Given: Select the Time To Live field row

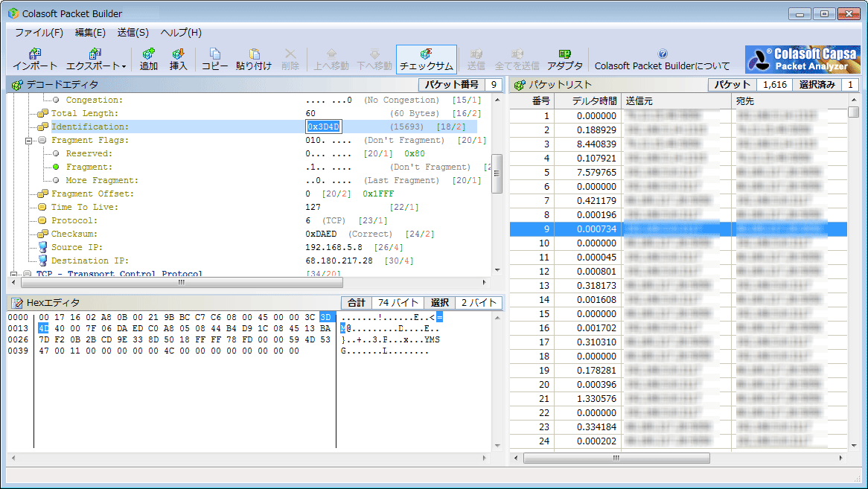Looking at the screenshot, I should [x=84, y=207].
